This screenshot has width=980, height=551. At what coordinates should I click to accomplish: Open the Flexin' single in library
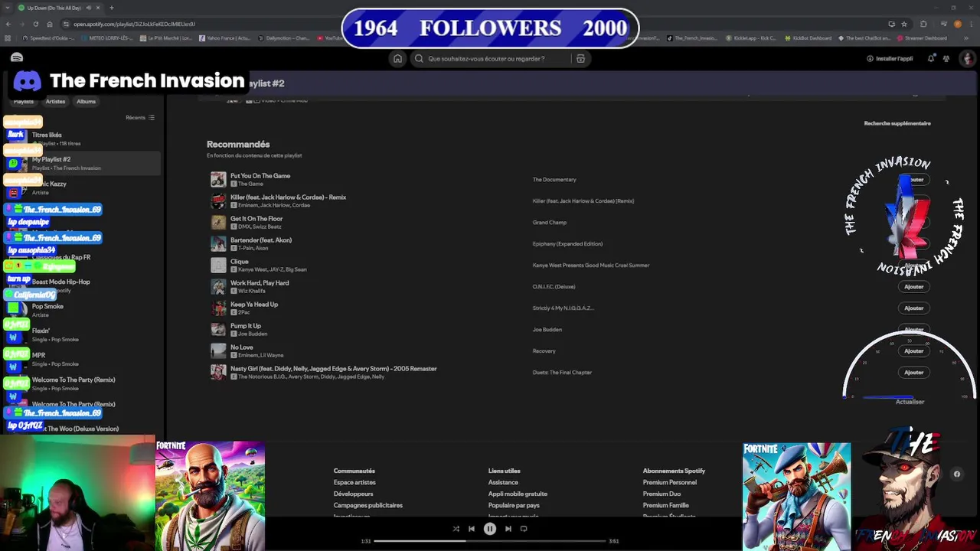tap(84, 334)
